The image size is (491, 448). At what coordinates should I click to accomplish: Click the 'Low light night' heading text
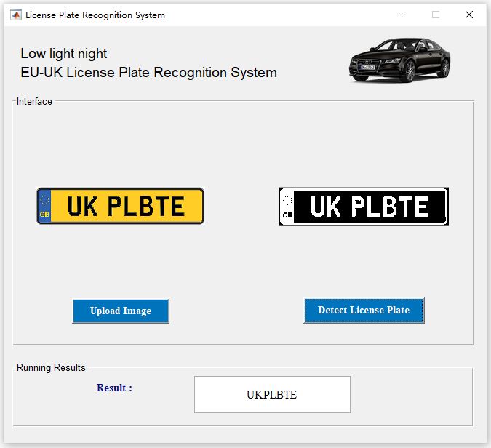pos(64,54)
